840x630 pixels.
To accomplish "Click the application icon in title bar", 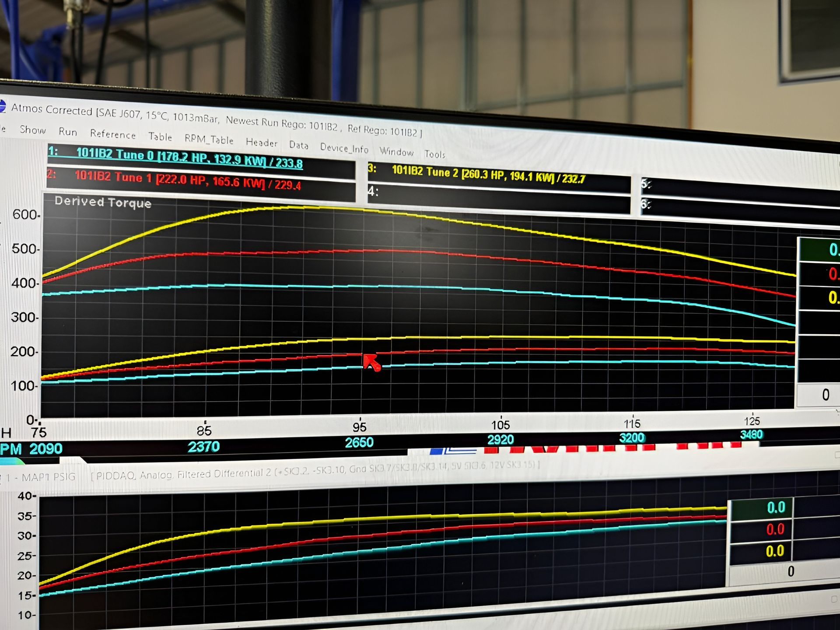I will click(x=2, y=106).
